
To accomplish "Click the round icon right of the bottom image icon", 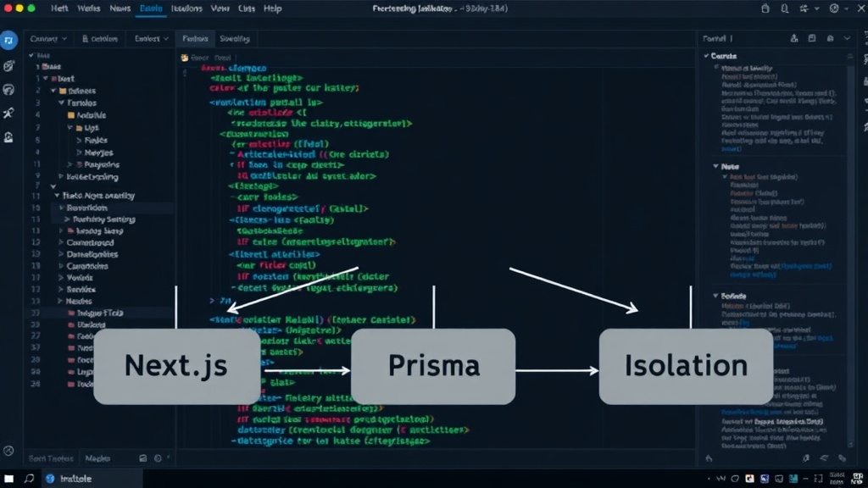I will pos(158,458).
